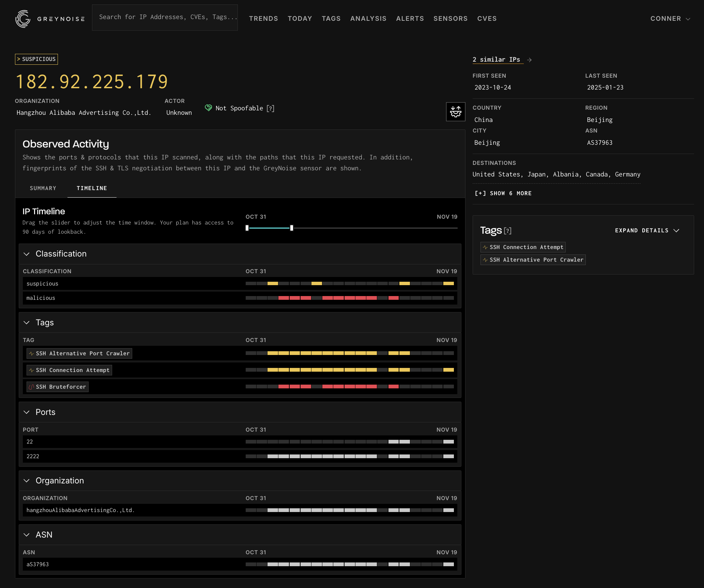The height and width of the screenshot is (588, 704).
Task: Click the destinations list text
Action: click(556, 174)
